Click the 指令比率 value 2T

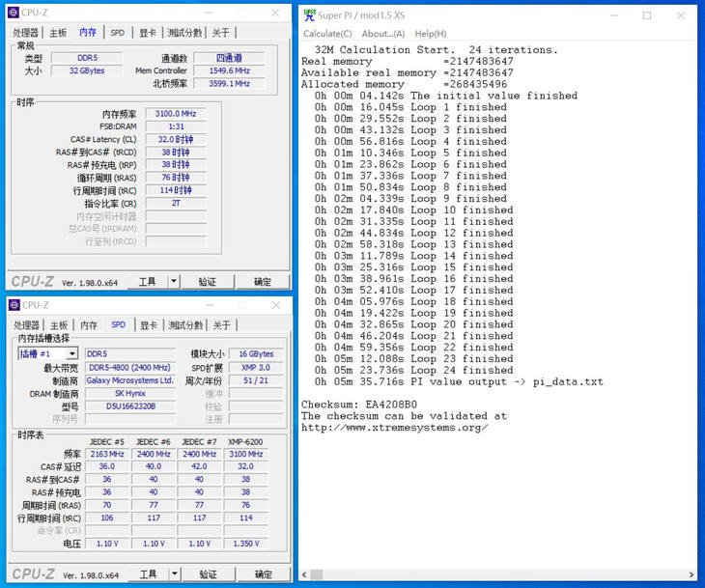176,203
